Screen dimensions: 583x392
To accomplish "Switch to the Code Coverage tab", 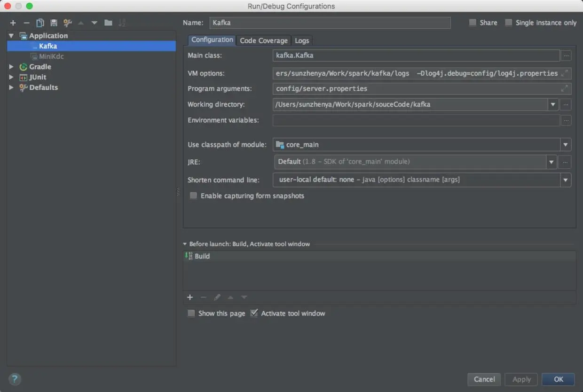I will pos(264,40).
